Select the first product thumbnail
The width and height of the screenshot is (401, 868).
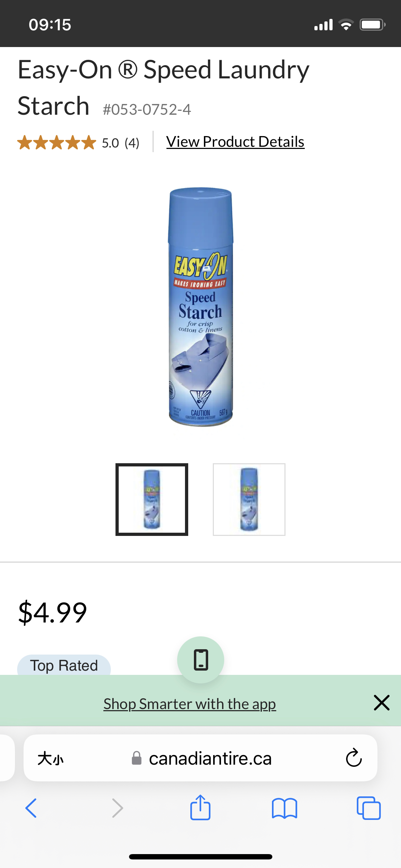click(x=152, y=499)
